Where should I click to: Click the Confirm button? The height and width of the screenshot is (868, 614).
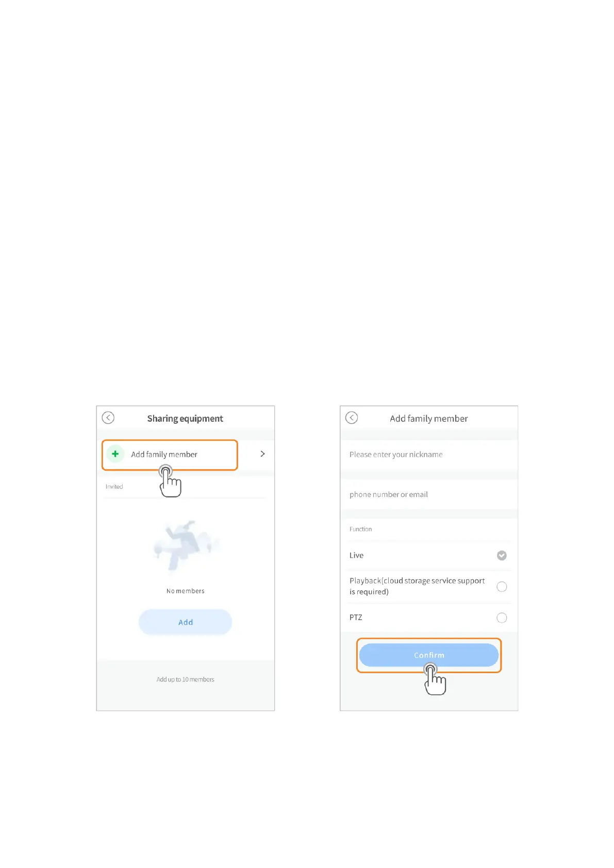(429, 655)
